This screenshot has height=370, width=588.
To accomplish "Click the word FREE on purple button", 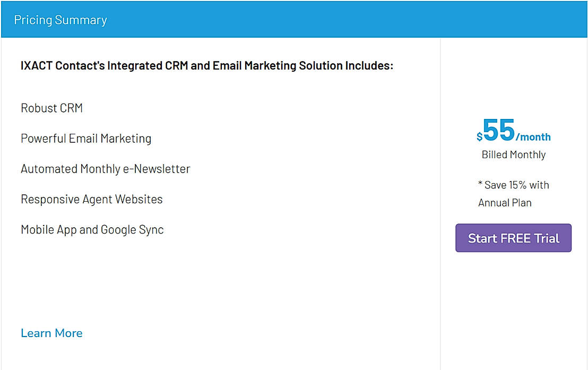I will (x=515, y=238).
